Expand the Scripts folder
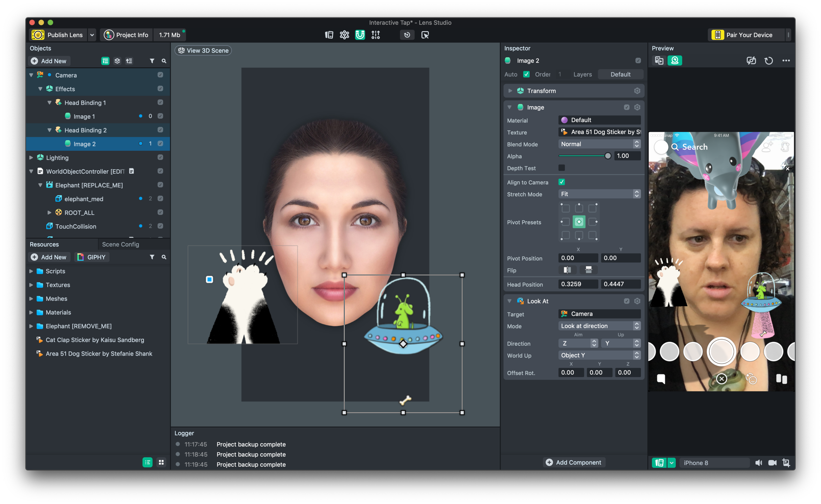 pyautogui.click(x=31, y=271)
